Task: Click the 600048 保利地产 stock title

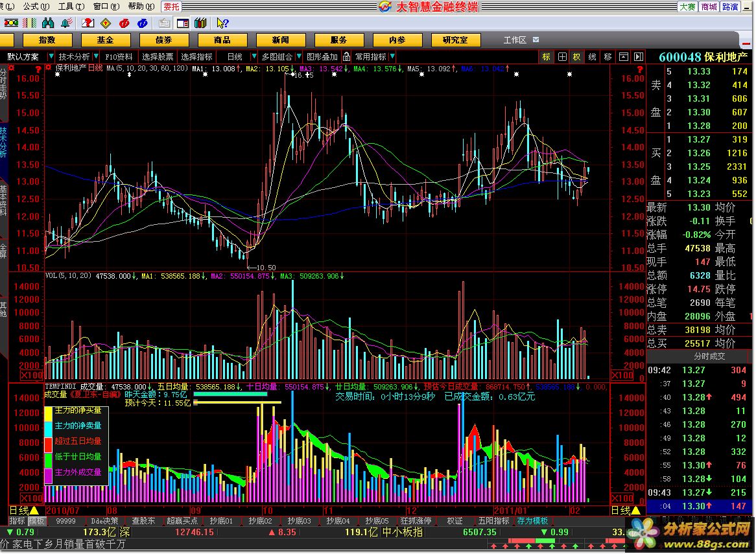Action: 703,57
